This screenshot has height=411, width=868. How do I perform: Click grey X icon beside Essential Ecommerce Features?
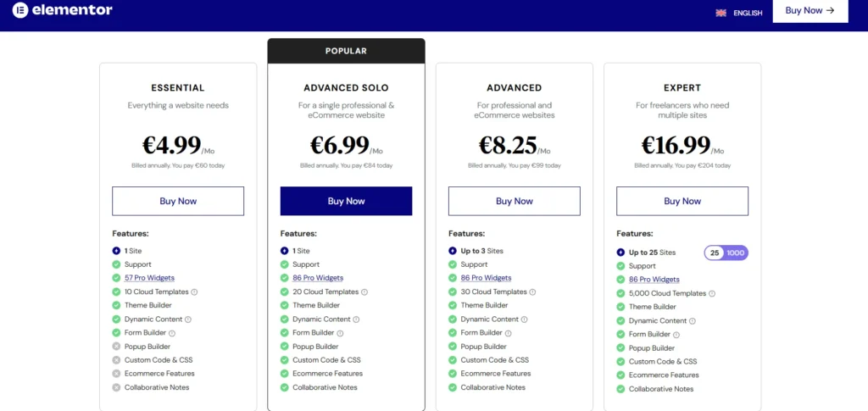[x=116, y=374]
